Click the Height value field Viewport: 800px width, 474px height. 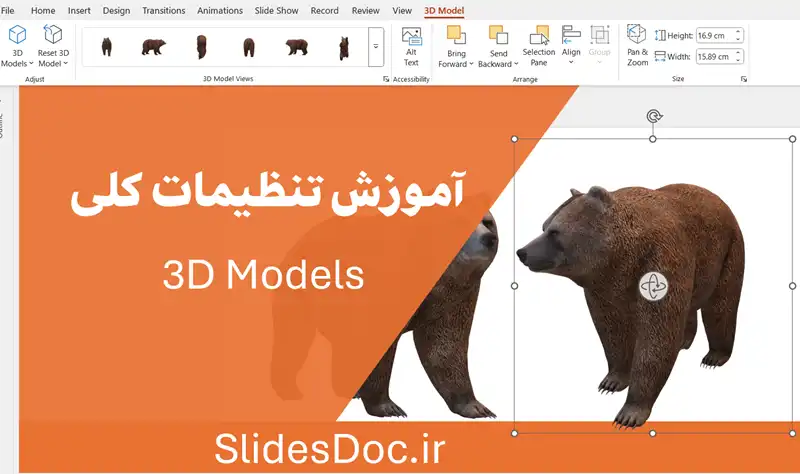point(715,36)
